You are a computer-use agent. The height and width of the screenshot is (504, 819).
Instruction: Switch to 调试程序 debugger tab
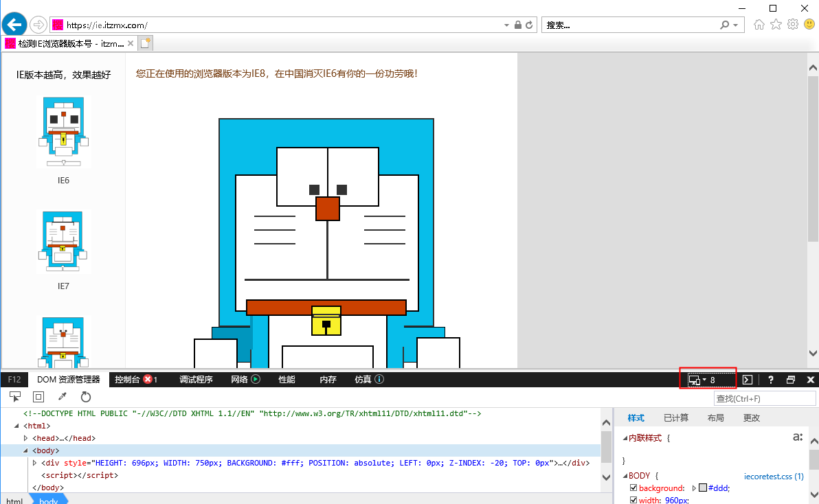[196, 379]
